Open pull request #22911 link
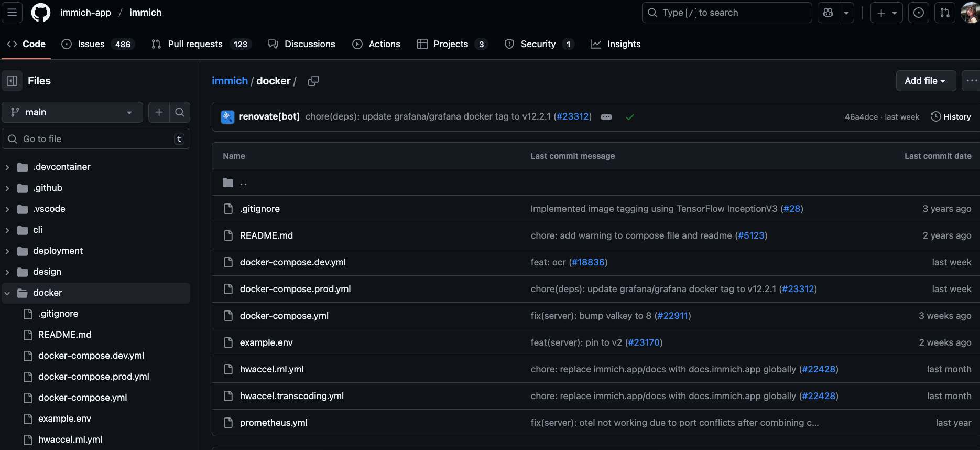 pyautogui.click(x=672, y=316)
